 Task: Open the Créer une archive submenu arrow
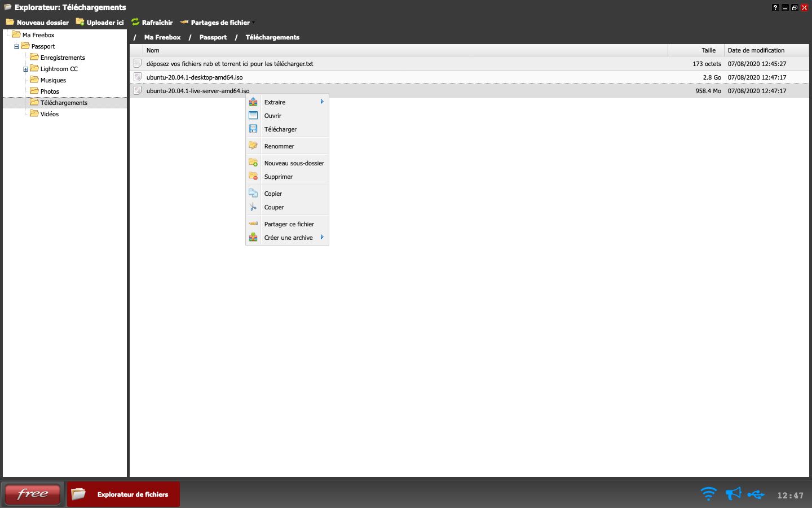click(322, 237)
